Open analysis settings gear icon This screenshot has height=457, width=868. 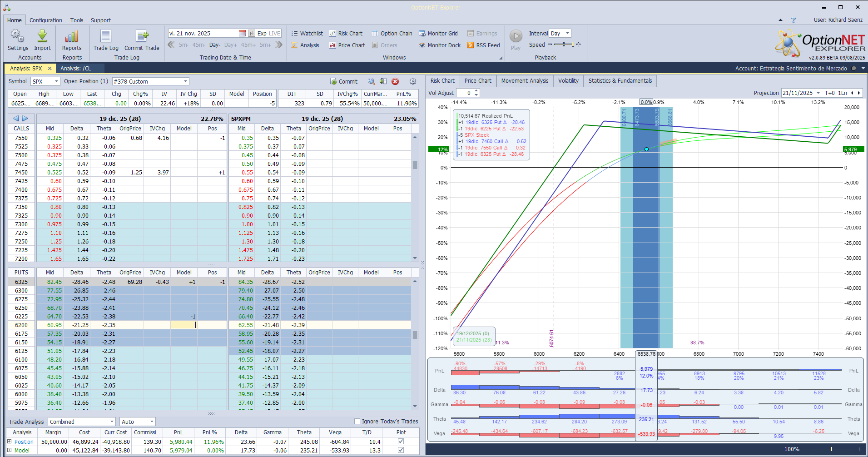(413, 81)
